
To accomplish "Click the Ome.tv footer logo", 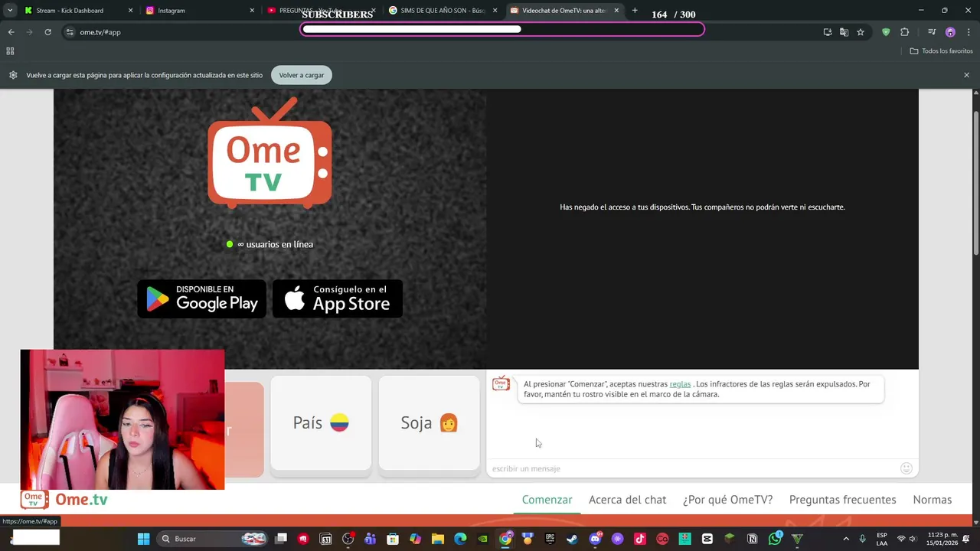I will tap(64, 500).
